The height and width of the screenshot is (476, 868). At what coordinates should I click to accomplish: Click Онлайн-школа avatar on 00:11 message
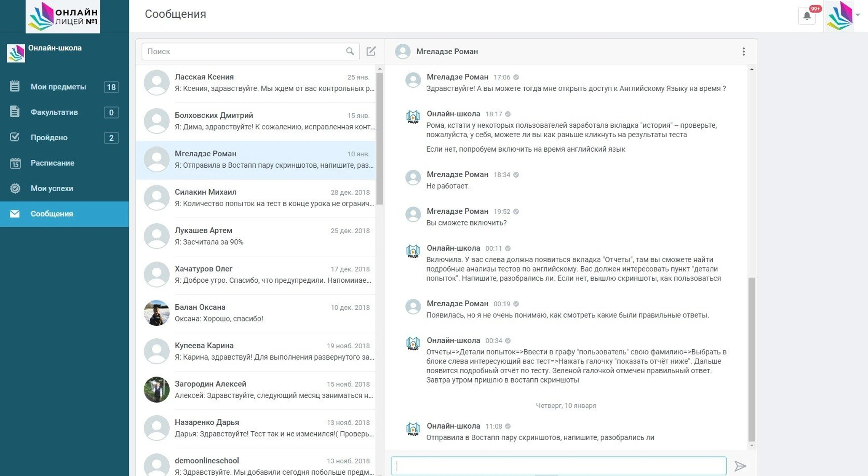coord(413,251)
